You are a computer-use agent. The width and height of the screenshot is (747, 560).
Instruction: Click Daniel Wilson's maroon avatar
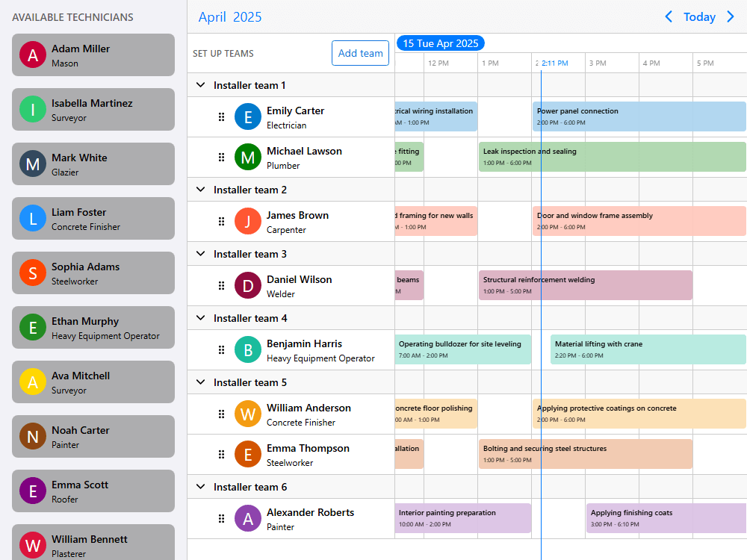(248, 286)
